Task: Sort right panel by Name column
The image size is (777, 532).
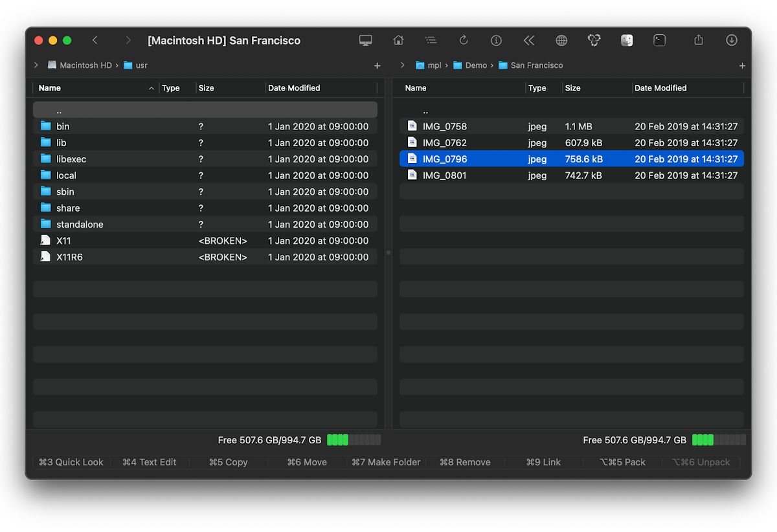Action: point(462,88)
